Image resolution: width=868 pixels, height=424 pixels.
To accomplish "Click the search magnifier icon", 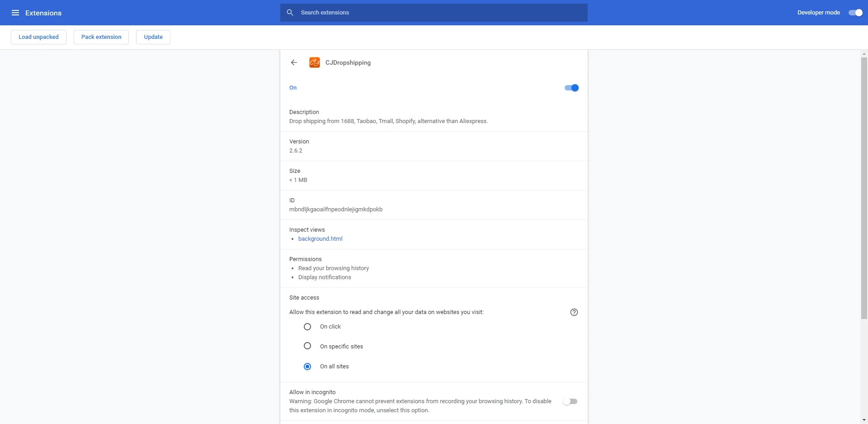I will coord(290,13).
